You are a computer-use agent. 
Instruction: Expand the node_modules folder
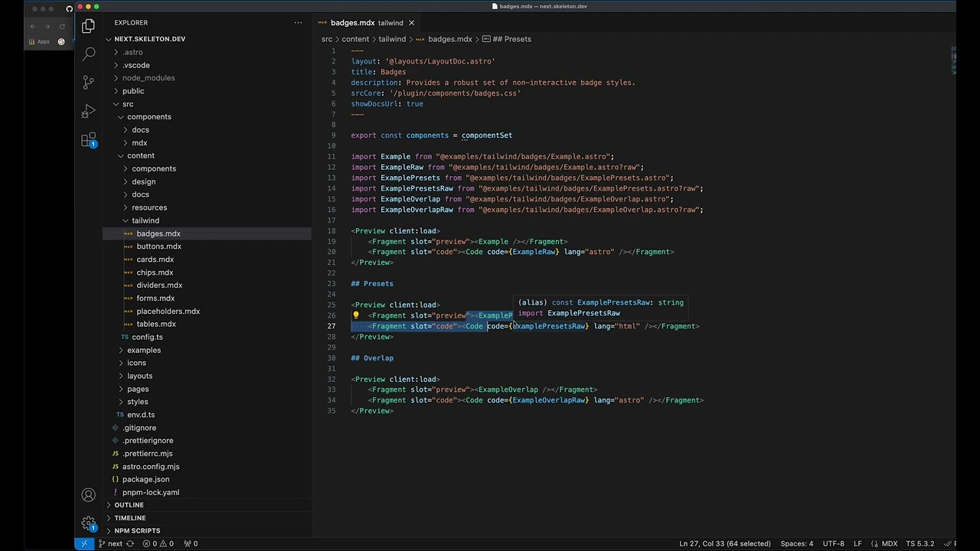point(148,78)
